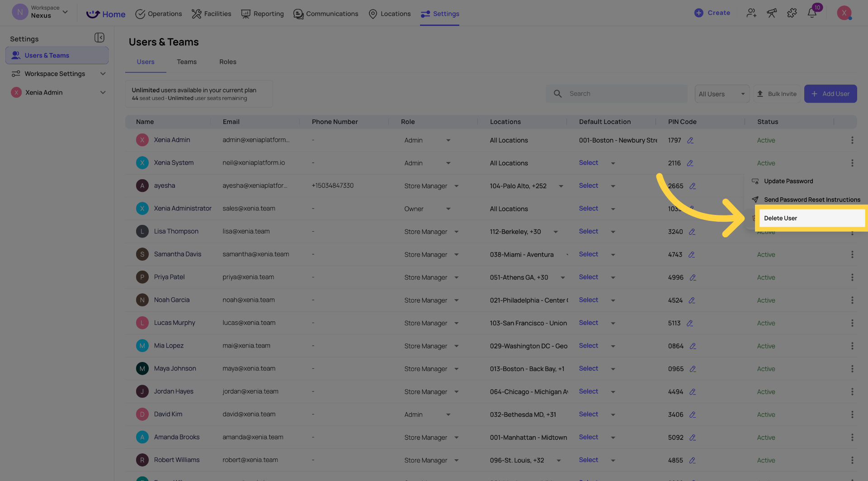Edit PIN code 5113 for Lucas Murphy
Viewport: 868px width, 481px height.
(690, 323)
